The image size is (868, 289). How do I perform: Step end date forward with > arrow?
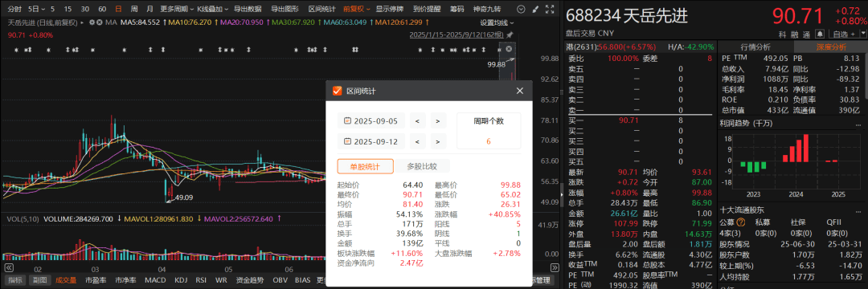point(437,141)
